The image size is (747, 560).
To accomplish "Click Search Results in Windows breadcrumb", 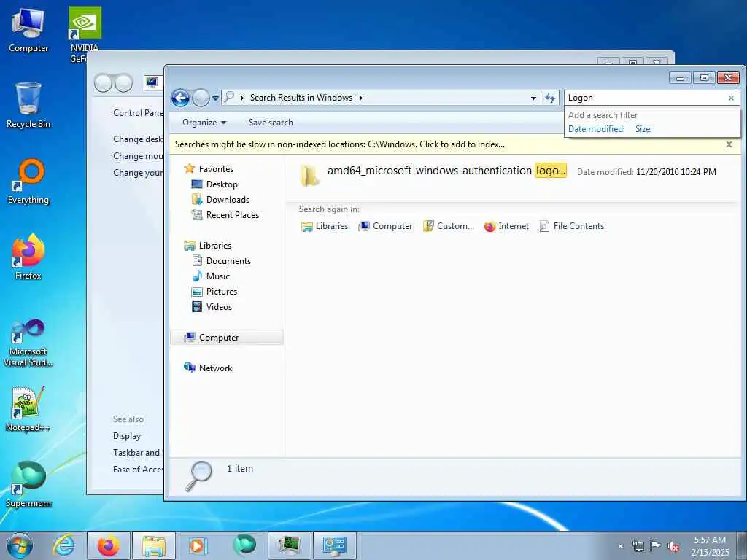I will 301,98.
